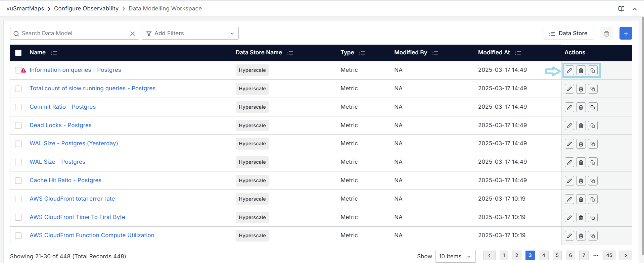Expand the Add Filters dropdown
The height and width of the screenshot is (263, 644).
pos(190,34)
